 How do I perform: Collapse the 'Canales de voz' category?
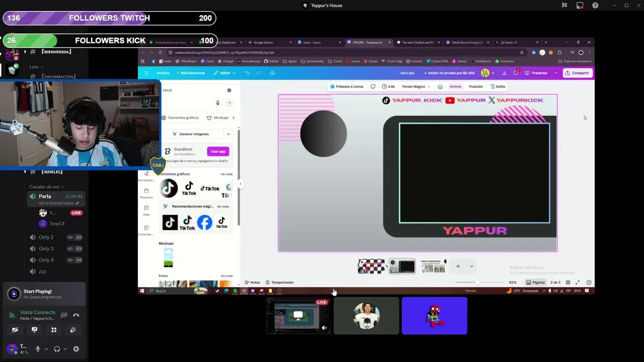pyautogui.click(x=46, y=187)
